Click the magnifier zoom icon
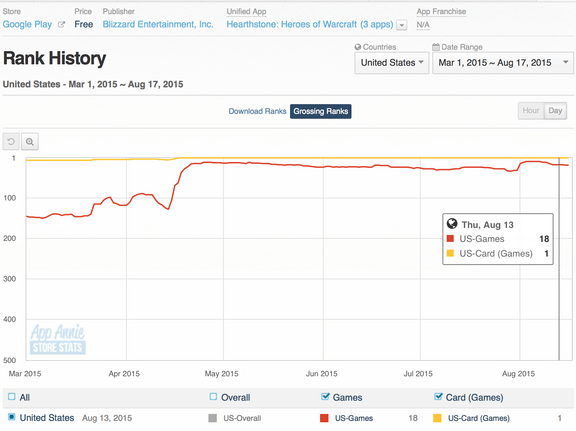The width and height of the screenshot is (576, 431). pyautogui.click(x=30, y=141)
